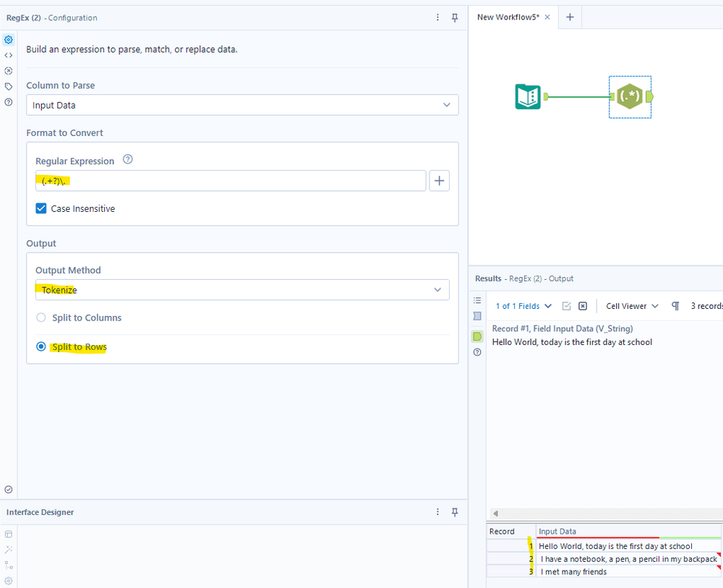Pin the Interface Designer panel
The image size is (723, 588).
tap(455, 512)
